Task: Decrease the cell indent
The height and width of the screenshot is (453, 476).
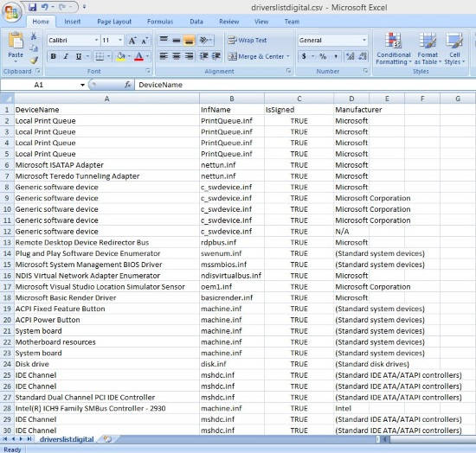Action: tap(203, 56)
